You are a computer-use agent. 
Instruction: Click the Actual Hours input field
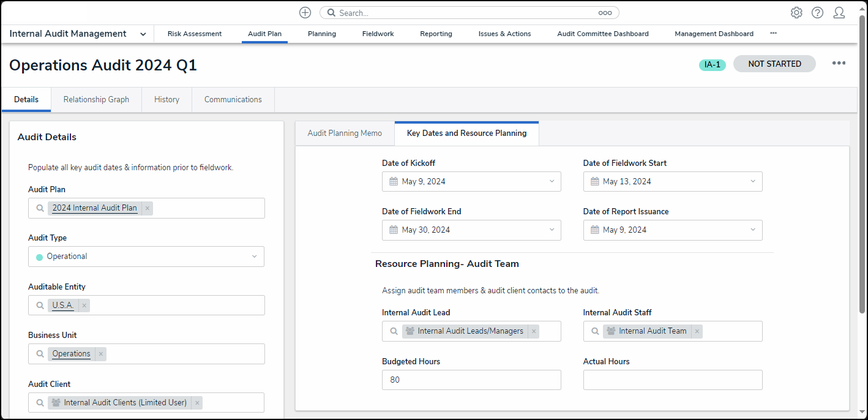[x=672, y=380]
